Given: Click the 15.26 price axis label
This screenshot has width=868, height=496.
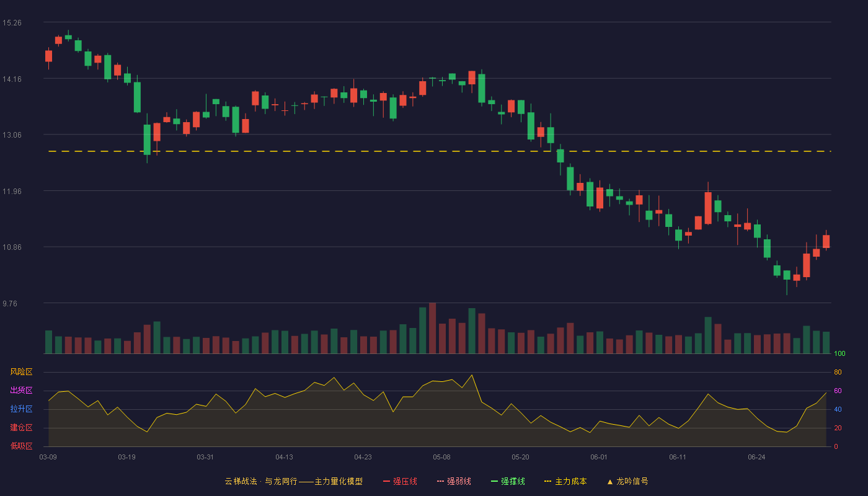Looking at the screenshot, I should tap(12, 23).
